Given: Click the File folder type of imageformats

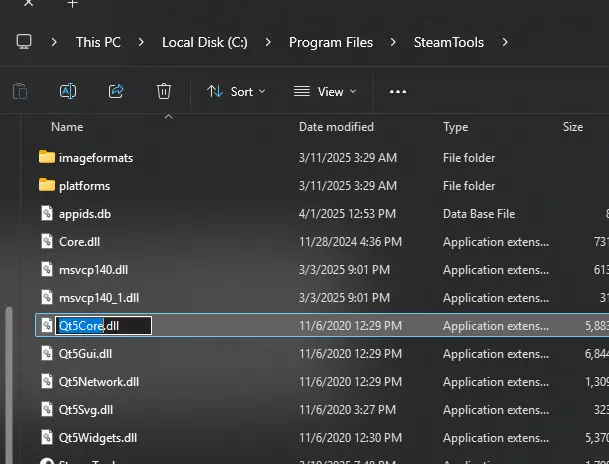Looking at the screenshot, I should pyautogui.click(x=469, y=158).
